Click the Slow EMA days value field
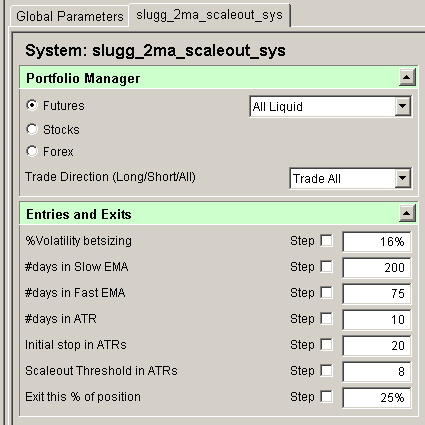Screen dimensions: 425x425 [x=377, y=268]
